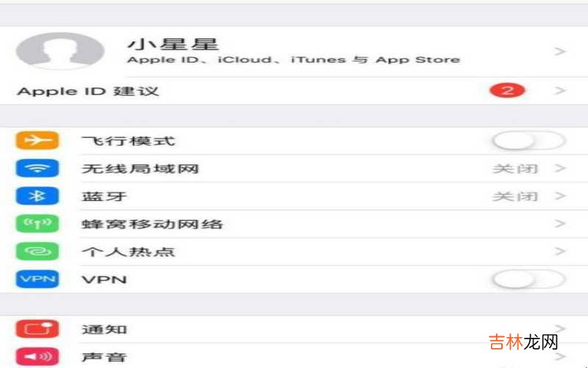Tap the blue Wi-Fi icon

tap(37, 169)
